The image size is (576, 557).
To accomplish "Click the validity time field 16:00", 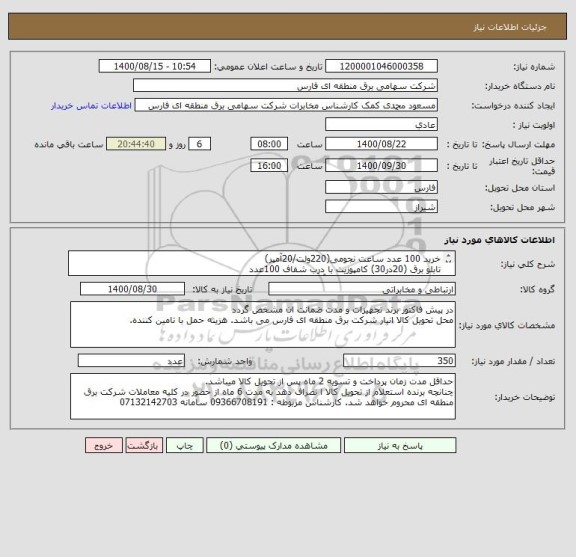I will [269, 166].
